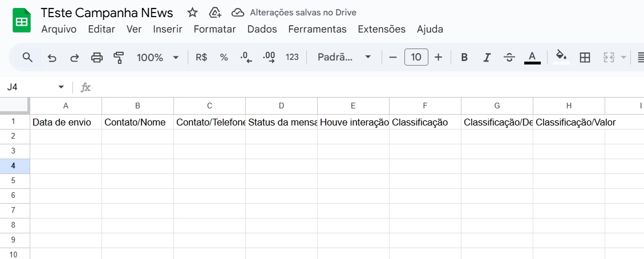The width and height of the screenshot is (644, 259).
Task: Open the name box dropdown arrow
Action: pos(61,87)
